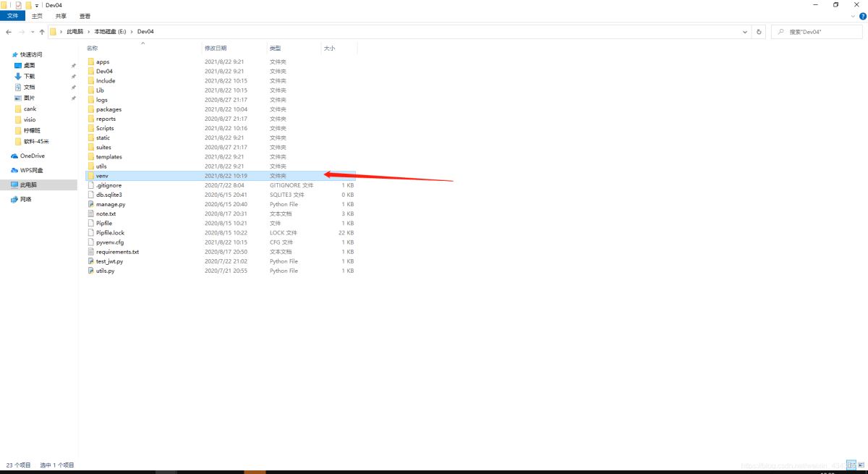Select the logs folder icon
Viewport: 868px width, 474px height.
tap(90, 100)
